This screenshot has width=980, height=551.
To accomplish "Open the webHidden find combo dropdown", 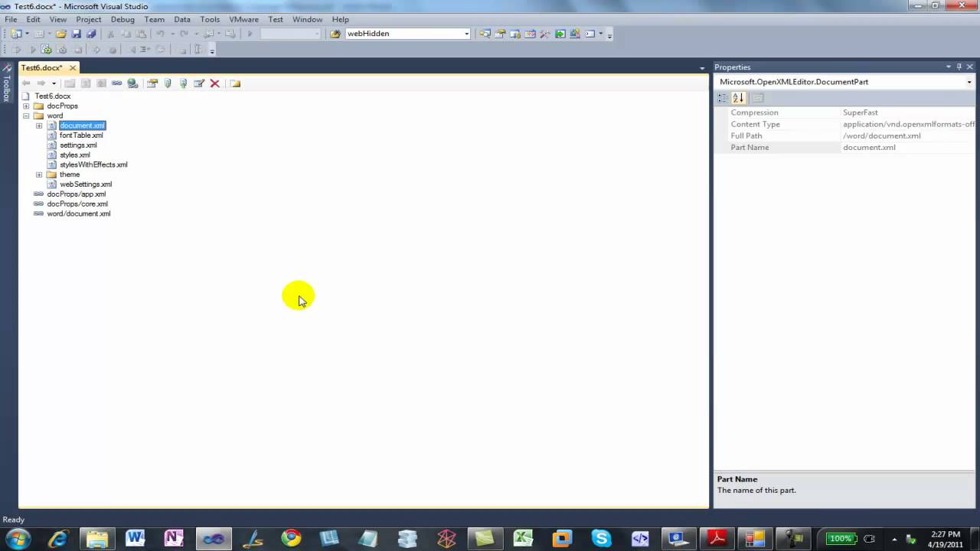I will [x=466, y=34].
